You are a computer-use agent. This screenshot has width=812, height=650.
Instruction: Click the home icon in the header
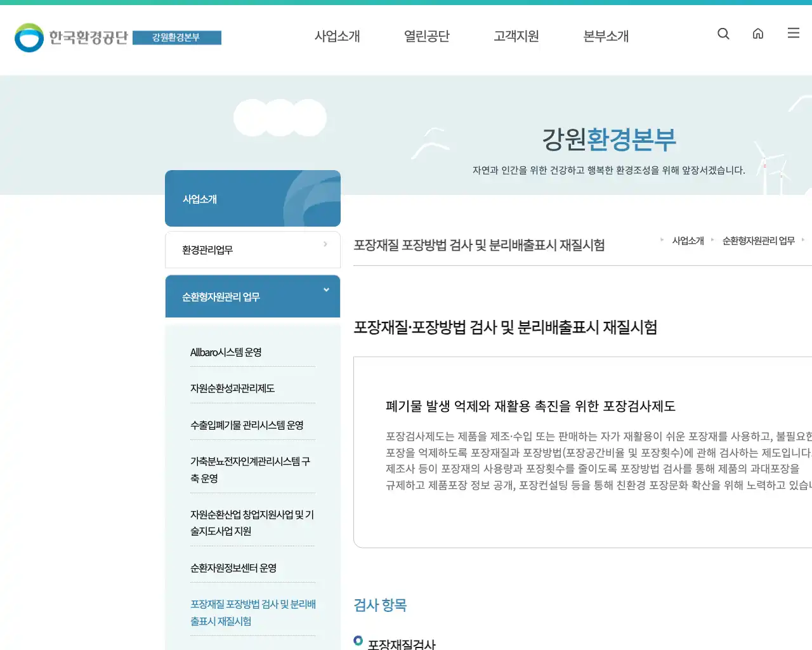[x=758, y=34]
